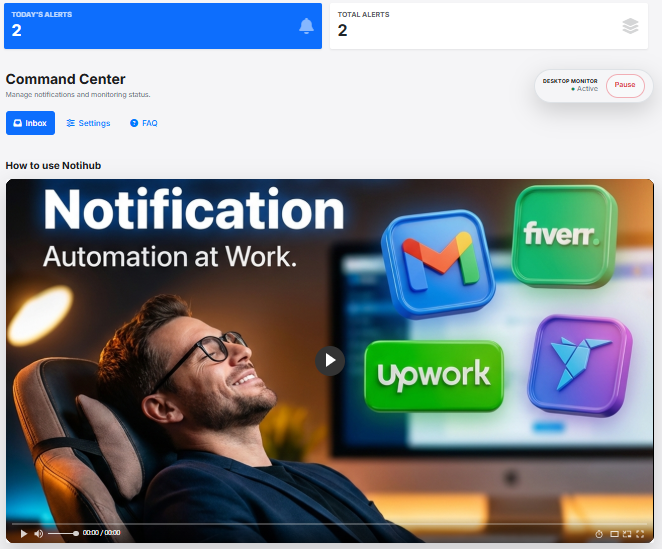Click the video progress seek bar
This screenshot has width=662, height=549.
point(330,524)
